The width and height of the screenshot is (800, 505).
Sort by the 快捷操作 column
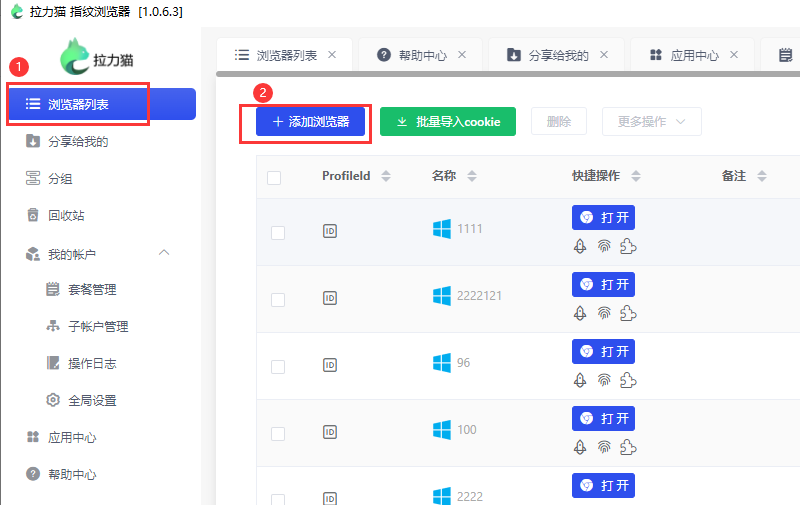click(x=636, y=176)
